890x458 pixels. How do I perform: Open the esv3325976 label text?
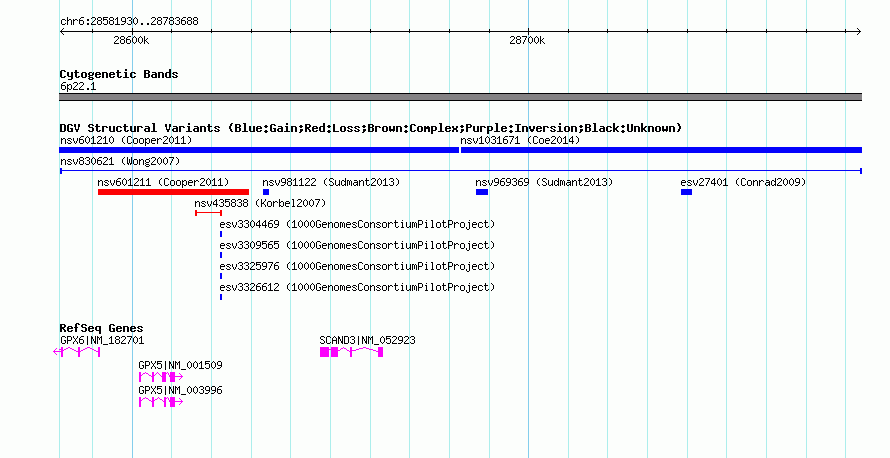pyautogui.click(x=357, y=266)
